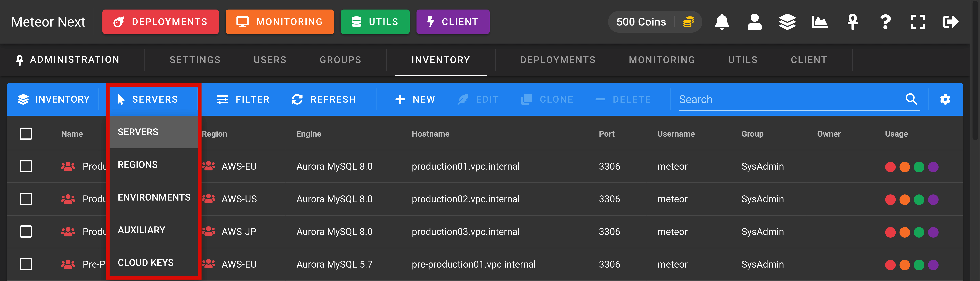Select CLOUD KEYS in the dropdown list
Screen dimensions: 980x281
[x=154, y=262]
